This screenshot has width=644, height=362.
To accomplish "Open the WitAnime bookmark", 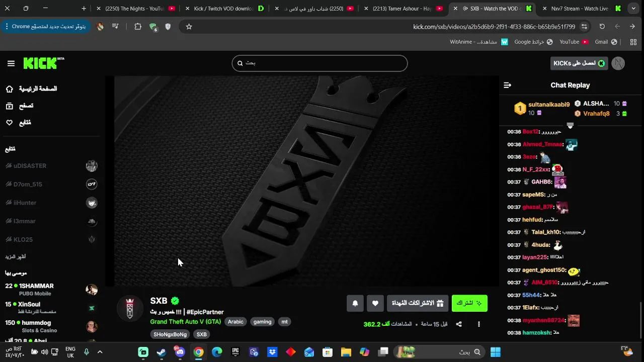I will point(479,42).
